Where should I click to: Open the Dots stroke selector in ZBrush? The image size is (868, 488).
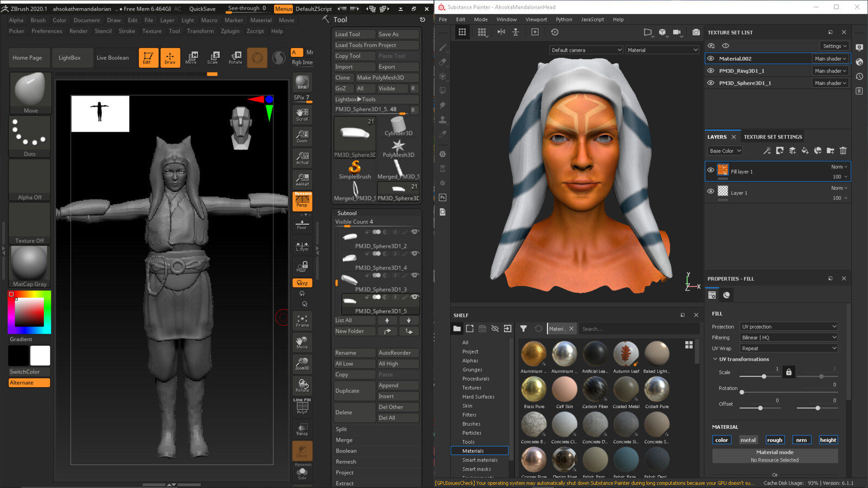[x=30, y=136]
